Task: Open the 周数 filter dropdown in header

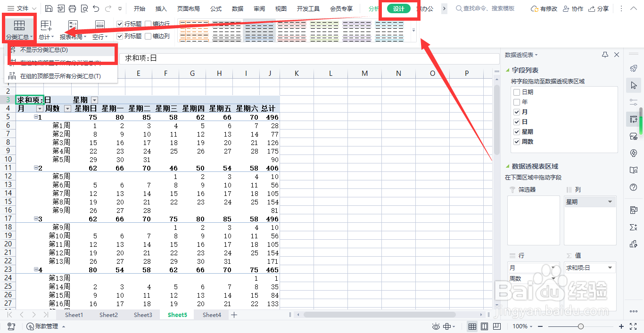Action: [67, 108]
